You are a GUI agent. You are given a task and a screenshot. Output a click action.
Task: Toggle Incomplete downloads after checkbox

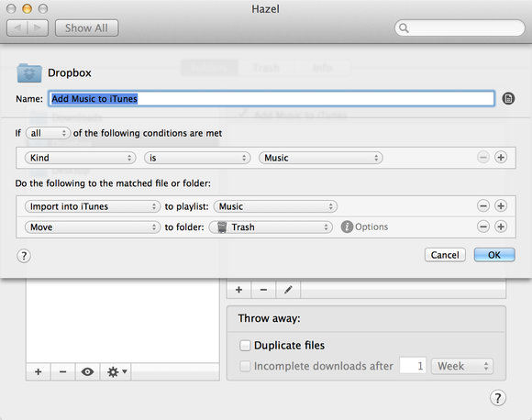pos(245,366)
